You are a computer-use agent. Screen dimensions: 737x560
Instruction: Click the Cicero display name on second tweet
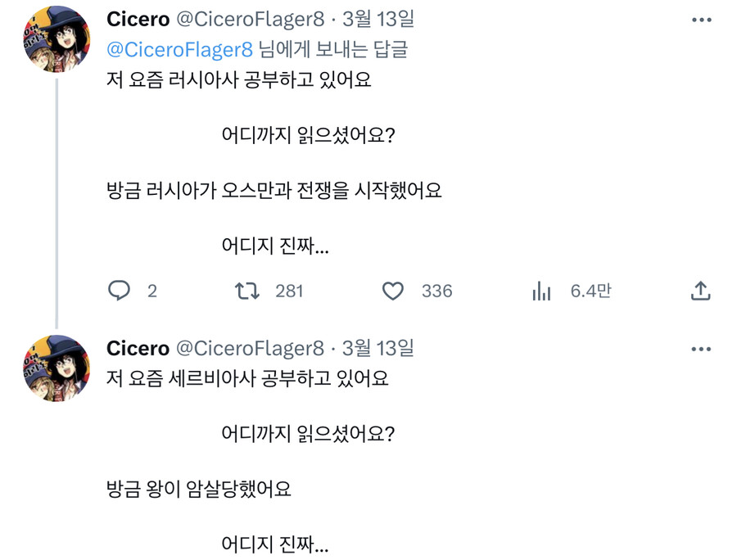[x=138, y=349]
